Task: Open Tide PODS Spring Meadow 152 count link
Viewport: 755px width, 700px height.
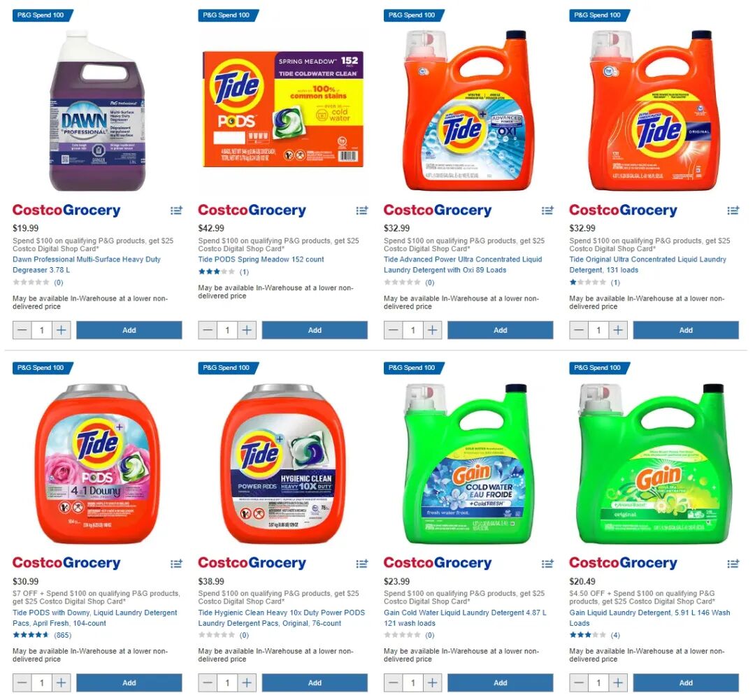Action: coord(261,259)
